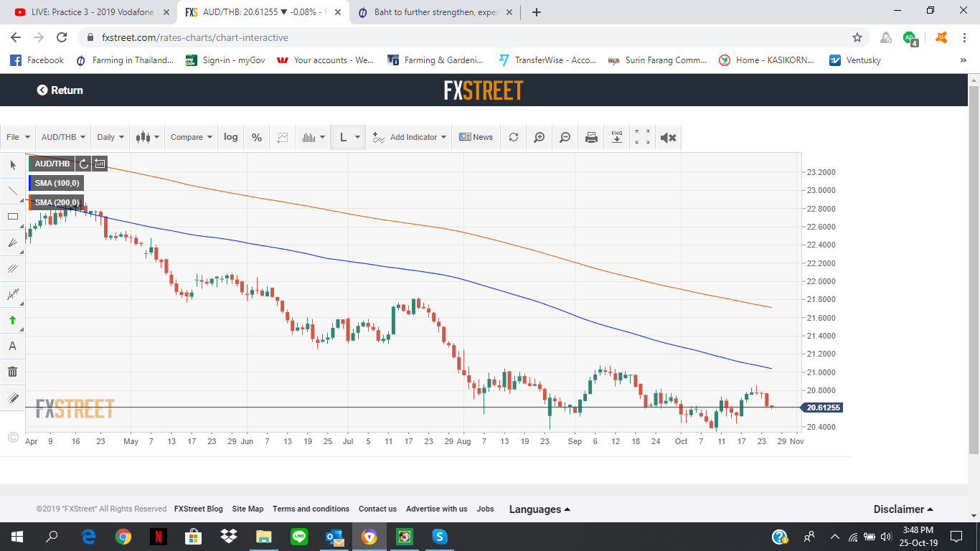This screenshot has width=980, height=551.
Task: Open the Contact us link
Action: click(377, 509)
